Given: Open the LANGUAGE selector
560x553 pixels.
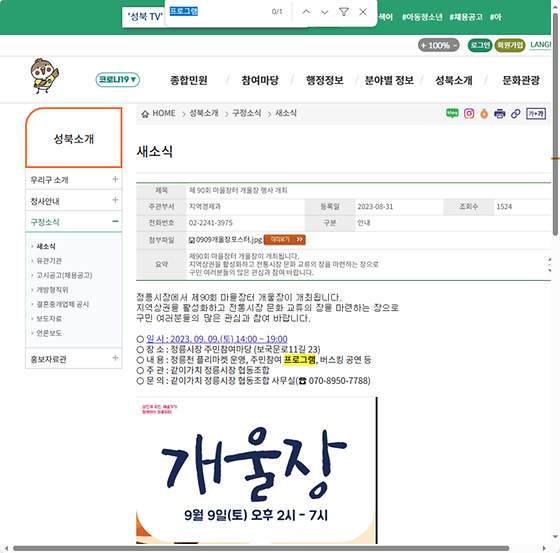Looking at the screenshot, I should (x=540, y=45).
